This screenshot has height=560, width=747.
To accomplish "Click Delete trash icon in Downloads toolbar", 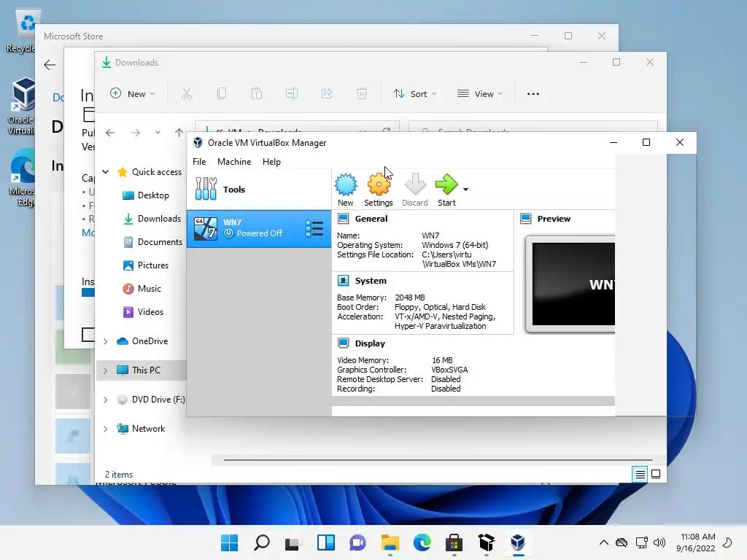I will (x=362, y=94).
